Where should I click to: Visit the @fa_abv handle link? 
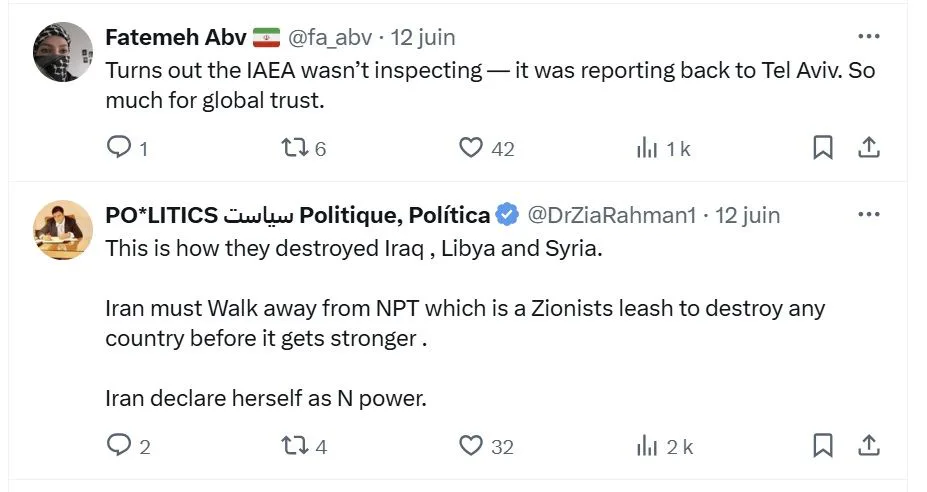[x=330, y=38]
